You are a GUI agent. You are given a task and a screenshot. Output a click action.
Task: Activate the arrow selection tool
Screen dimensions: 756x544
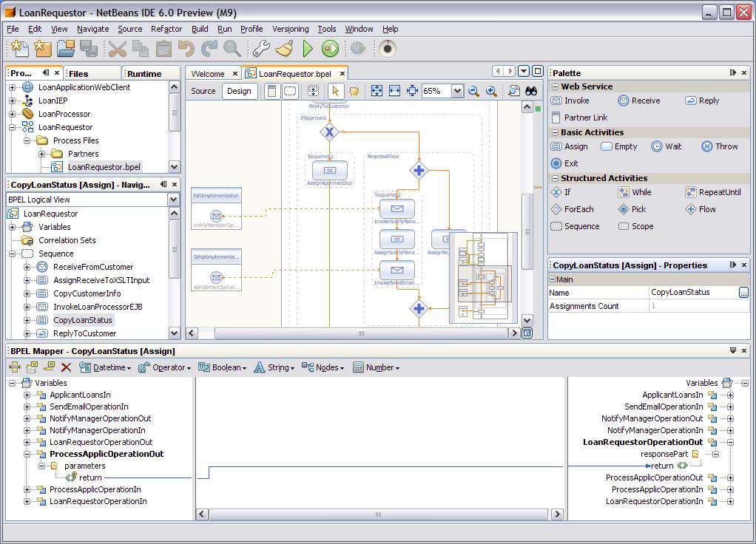[x=336, y=91]
